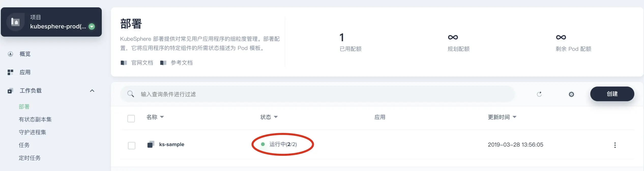Collapse the 工作负载 section chevron

pyautogui.click(x=92, y=91)
